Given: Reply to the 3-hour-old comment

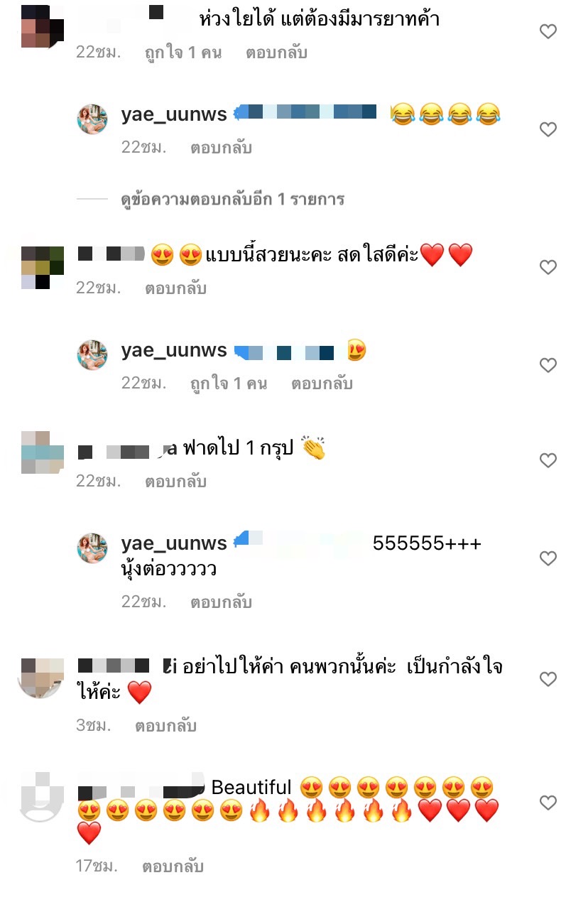Looking at the screenshot, I should tap(165, 726).
